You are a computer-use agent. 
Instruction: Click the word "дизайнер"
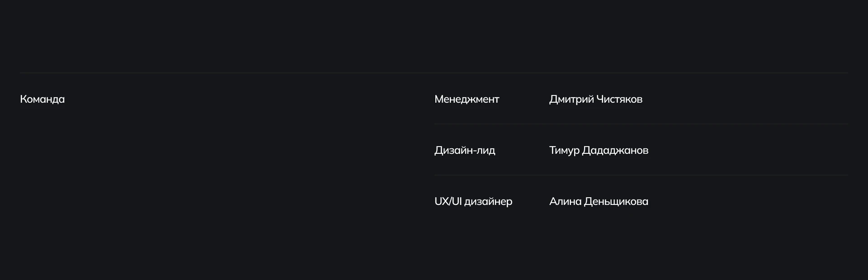point(488,201)
